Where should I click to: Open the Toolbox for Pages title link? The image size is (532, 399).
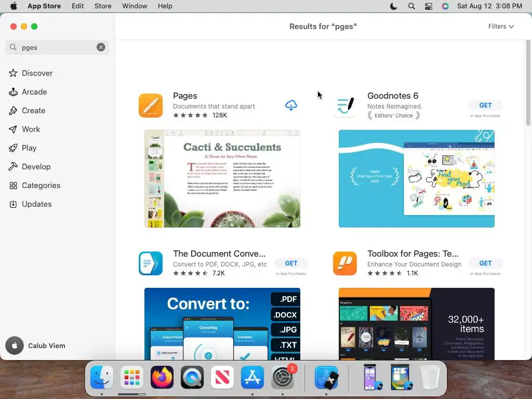(x=413, y=254)
